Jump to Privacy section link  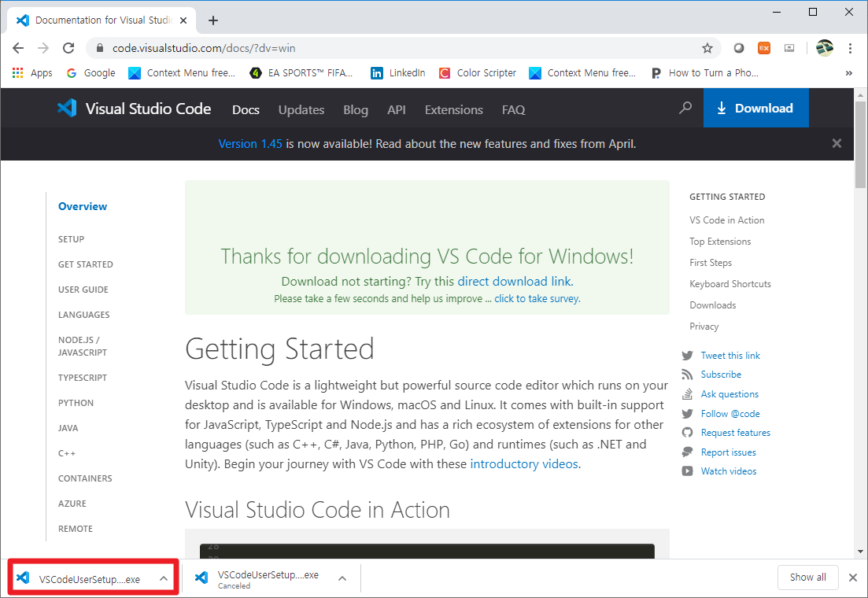(704, 326)
